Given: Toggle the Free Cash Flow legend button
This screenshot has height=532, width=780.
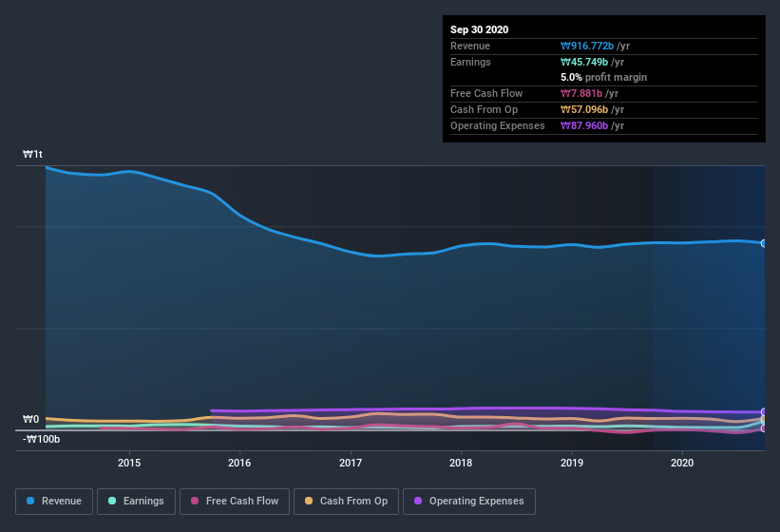Looking at the screenshot, I should pos(235,502).
